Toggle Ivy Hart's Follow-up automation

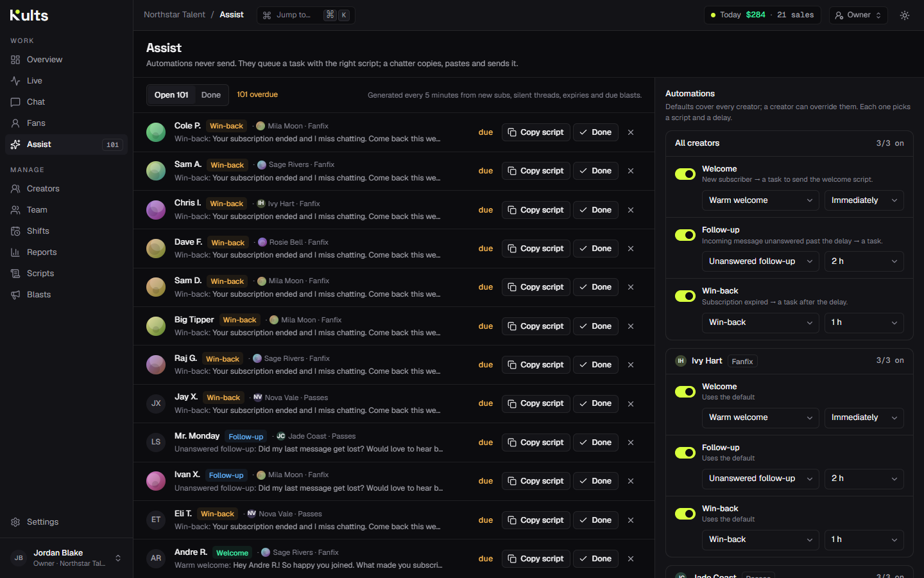685,453
